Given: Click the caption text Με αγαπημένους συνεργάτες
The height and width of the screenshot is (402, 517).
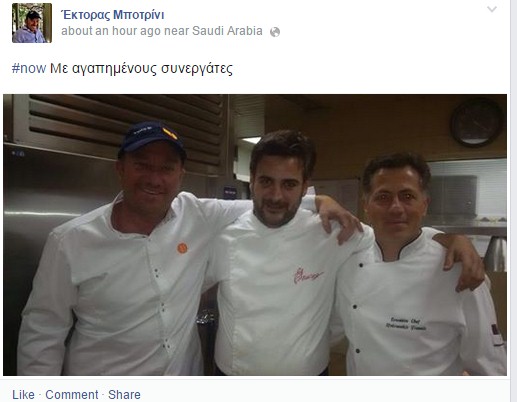Looking at the screenshot, I should [141, 68].
